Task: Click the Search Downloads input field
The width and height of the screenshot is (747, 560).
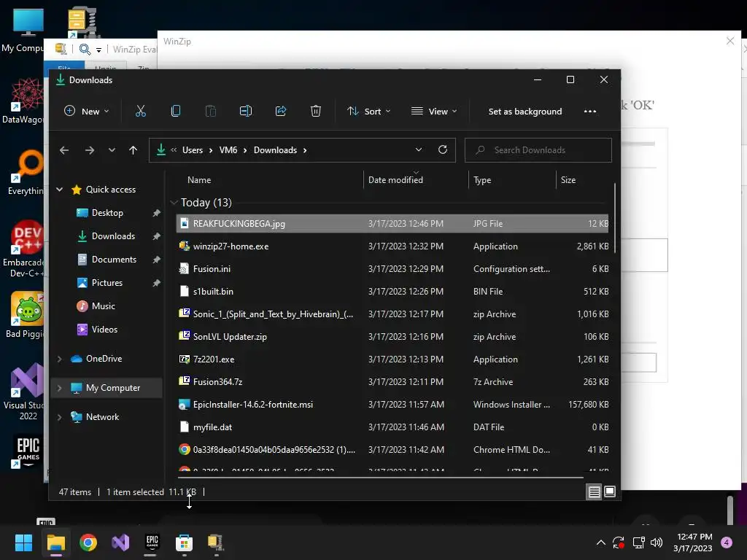Action: tap(538, 150)
